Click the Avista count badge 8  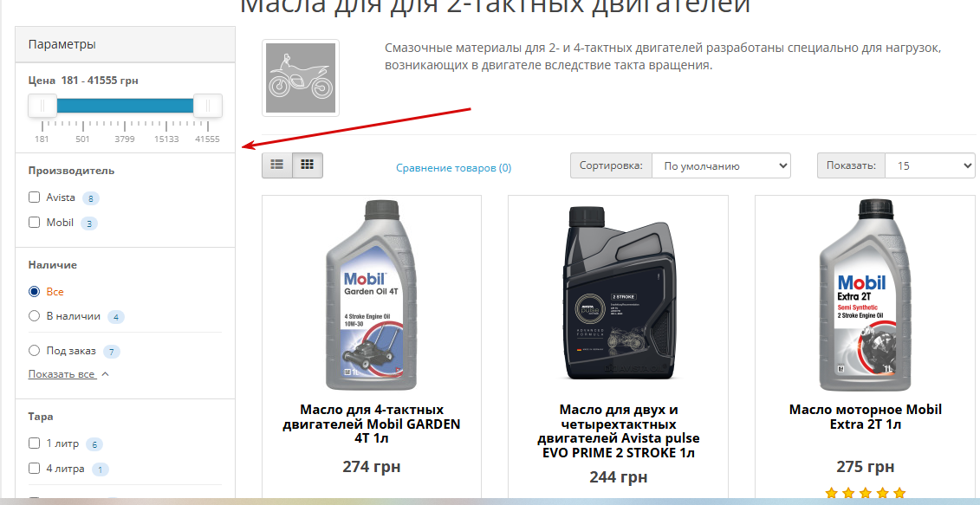click(91, 198)
